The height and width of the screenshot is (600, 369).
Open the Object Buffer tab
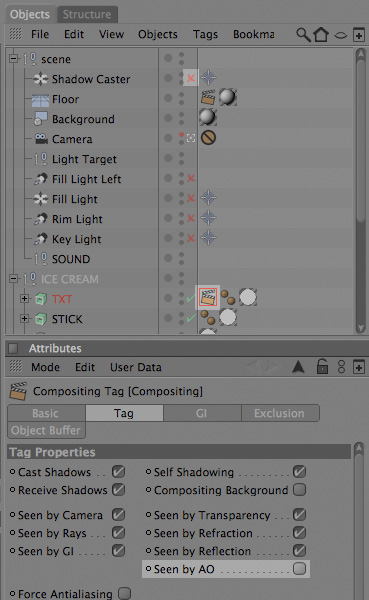coord(46,430)
